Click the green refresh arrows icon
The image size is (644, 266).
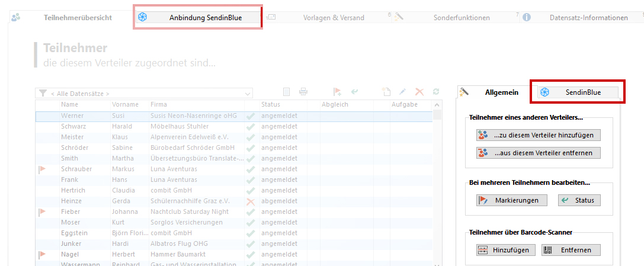436,92
